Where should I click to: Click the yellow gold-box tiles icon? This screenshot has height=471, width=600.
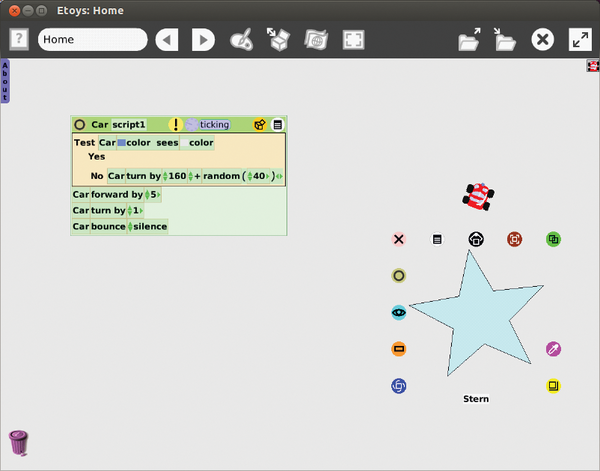click(260, 125)
